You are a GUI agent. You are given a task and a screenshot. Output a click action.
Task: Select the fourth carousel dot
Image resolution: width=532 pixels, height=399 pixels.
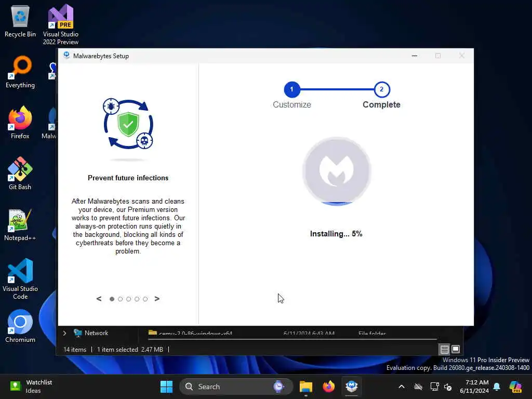[137, 299]
